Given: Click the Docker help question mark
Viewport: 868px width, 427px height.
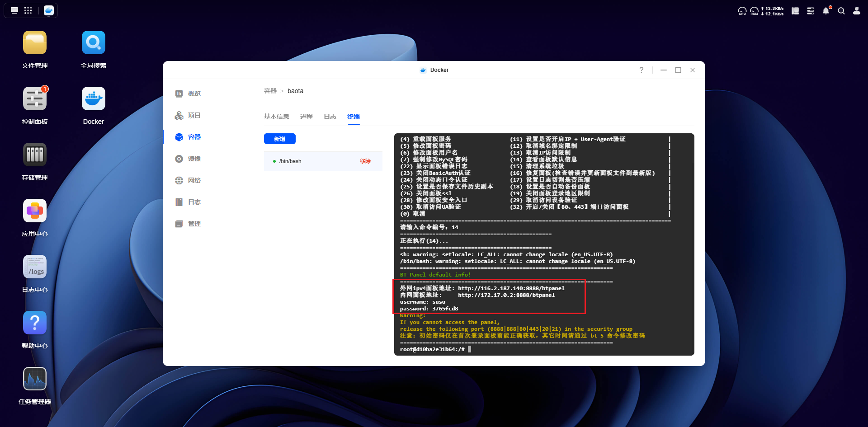Looking at the screenshot, I should pyautogui.click(x=641, y=70).
